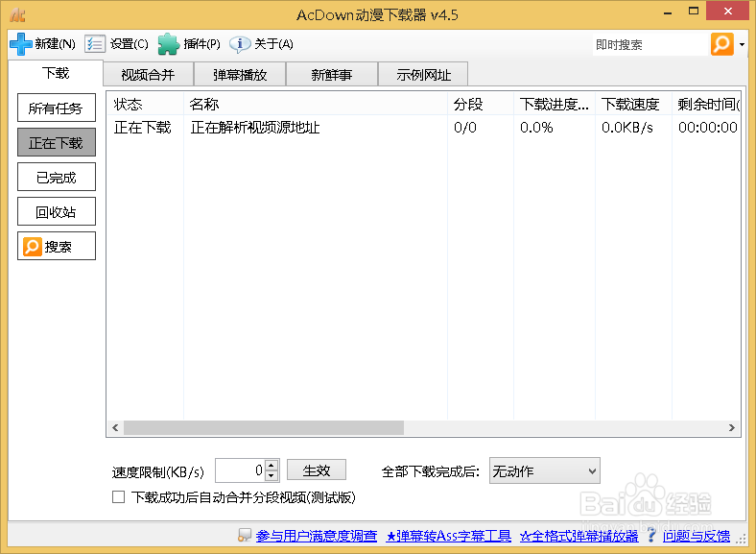Screen dimensions: 756x554
Task: Click the scrollbar right arrow
Action: 732,427
